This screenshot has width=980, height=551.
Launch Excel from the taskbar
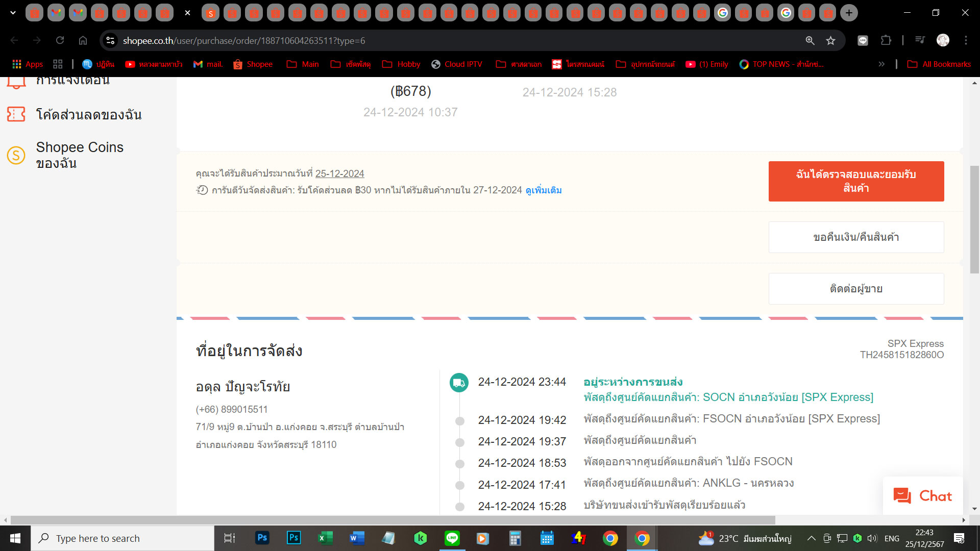(x=325, y=538)
